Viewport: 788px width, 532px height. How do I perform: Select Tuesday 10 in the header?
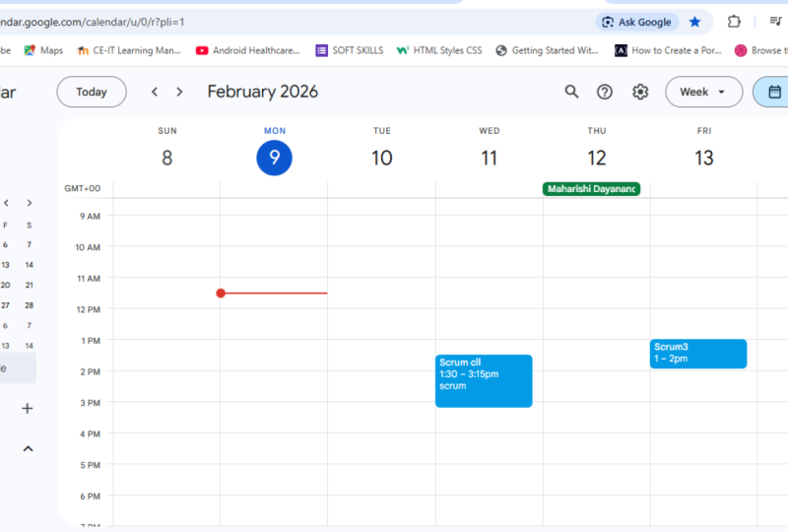(382, 158)
